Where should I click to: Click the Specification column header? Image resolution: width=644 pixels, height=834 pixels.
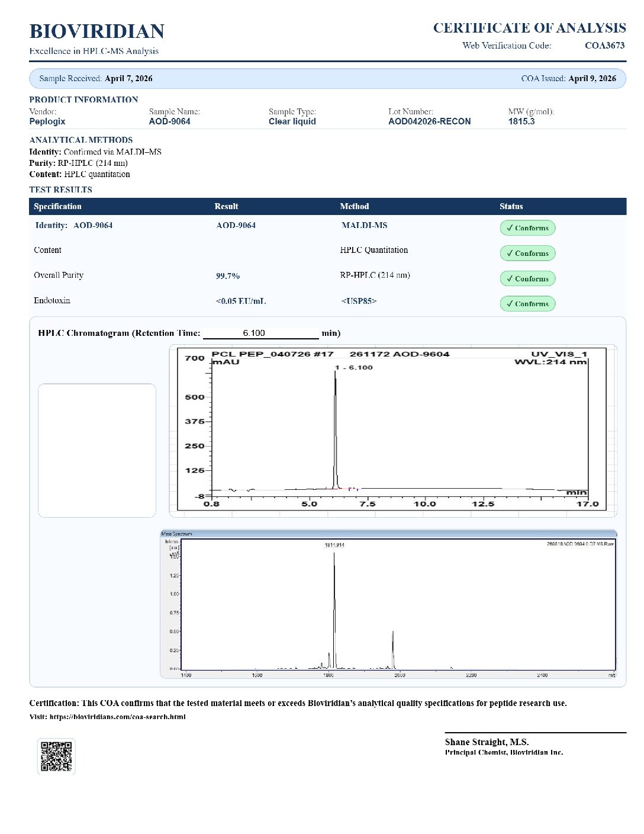tap(57, 206)
